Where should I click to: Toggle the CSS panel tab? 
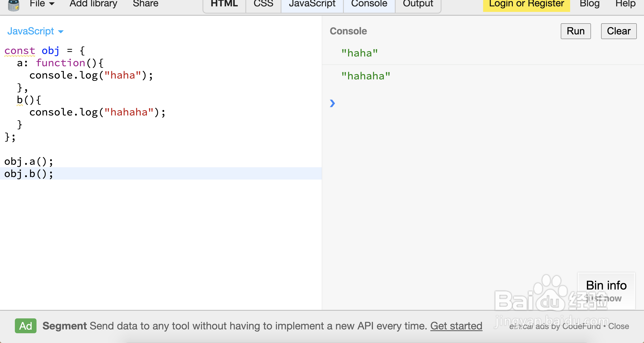pos(263,4)
